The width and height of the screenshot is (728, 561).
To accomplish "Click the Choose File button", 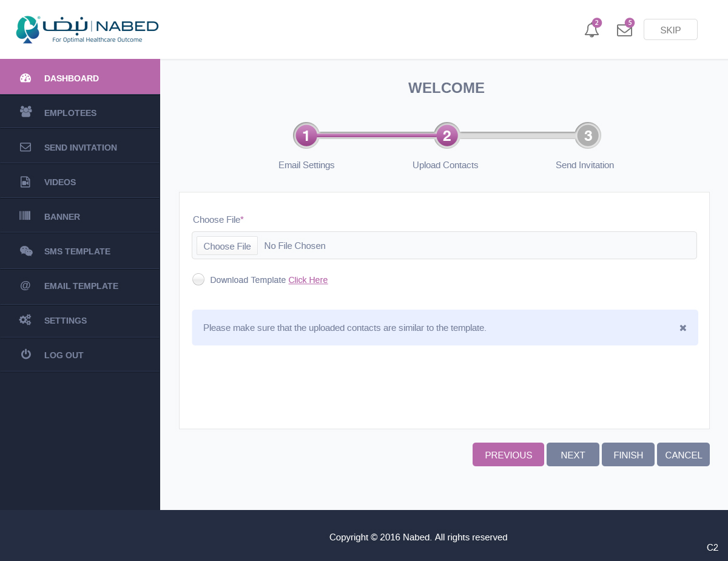I will point(227,246).
